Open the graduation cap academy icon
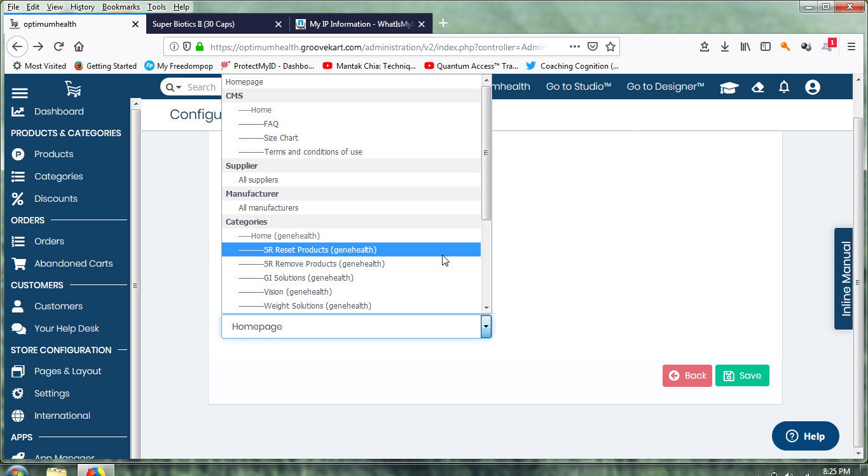The height and width of the screenshot is (476, 868). tap(729, 88)
